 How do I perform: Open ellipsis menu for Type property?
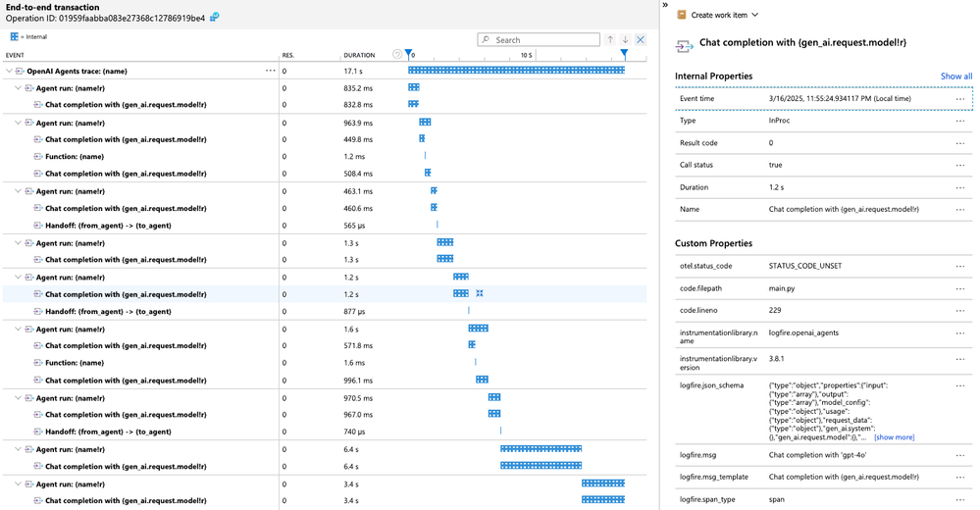(960, 121)
